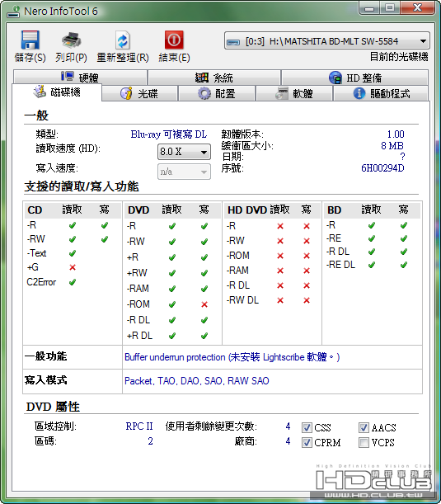
Task: Click the HD DVD -R read cross
Action: (x=280, y=226)
